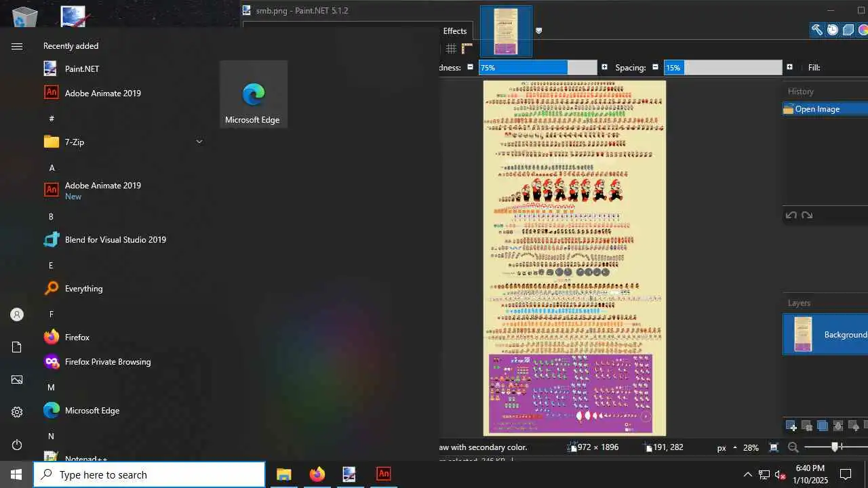The width and height of the screenshot is (868, 488).
Task: Increase hardness with plus button
Action: [x=604, y=67]
